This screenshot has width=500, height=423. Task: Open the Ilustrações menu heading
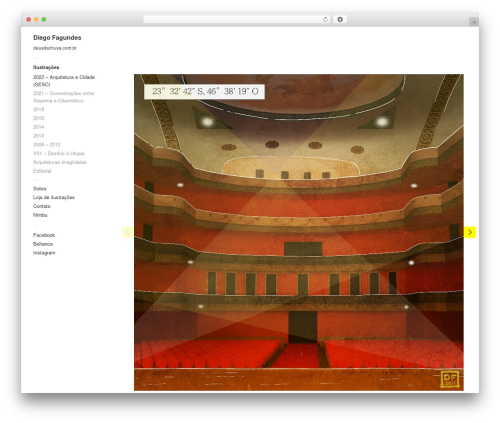[x=46, y=67]
